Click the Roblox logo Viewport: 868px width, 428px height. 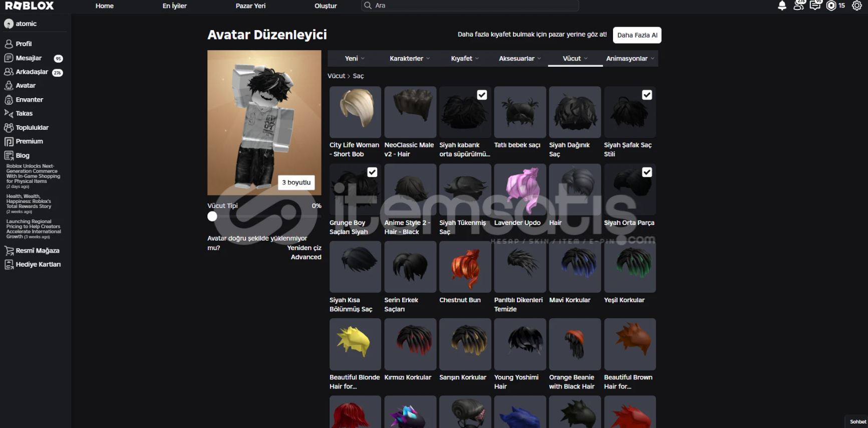click(x=30, y=6)
